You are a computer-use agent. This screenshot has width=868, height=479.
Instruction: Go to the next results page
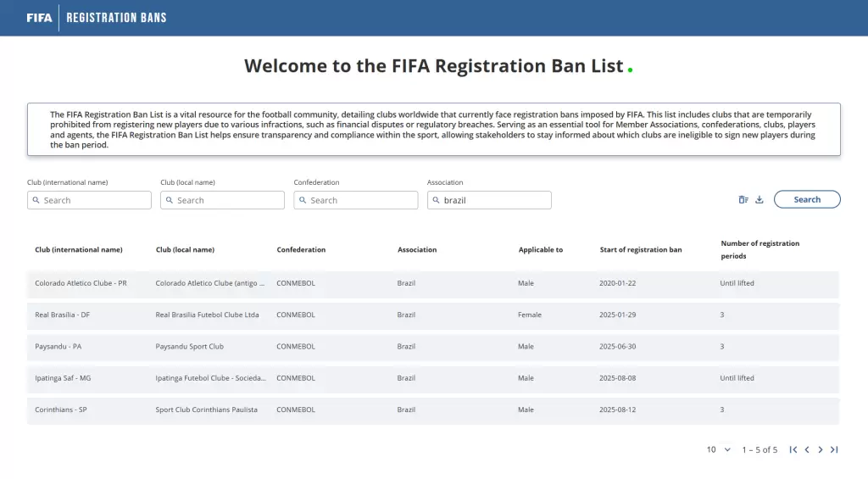[821, 450]
